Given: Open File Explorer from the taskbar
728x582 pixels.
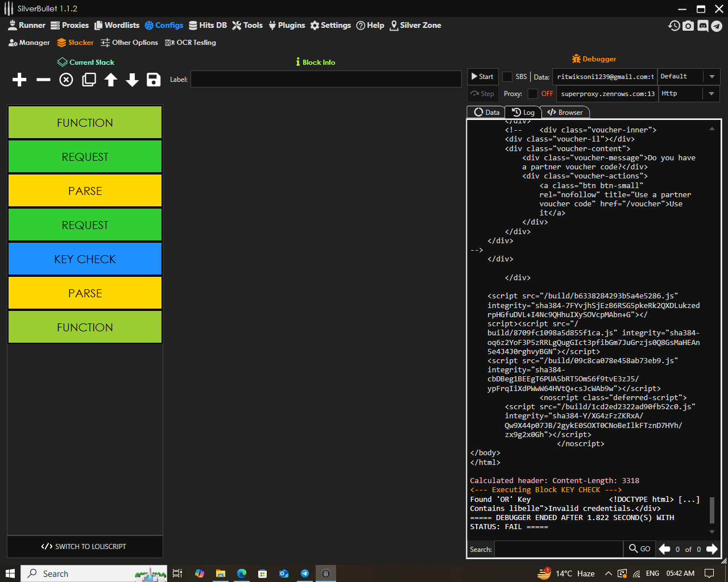Looking at the screenshot, I should pos(221,573).
